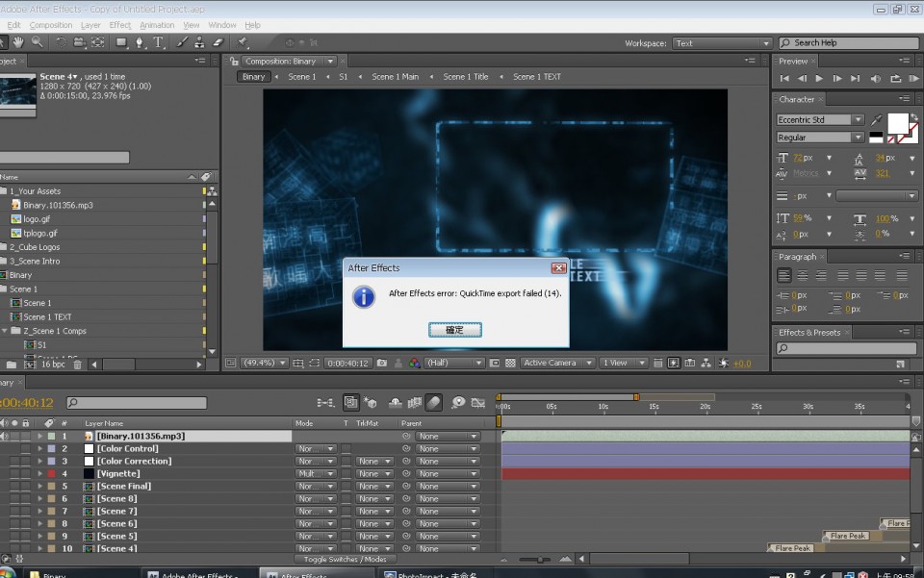Enable motion blur switch in timeline
The height and width of the screenshot is (578, 924).
point(434,403)
